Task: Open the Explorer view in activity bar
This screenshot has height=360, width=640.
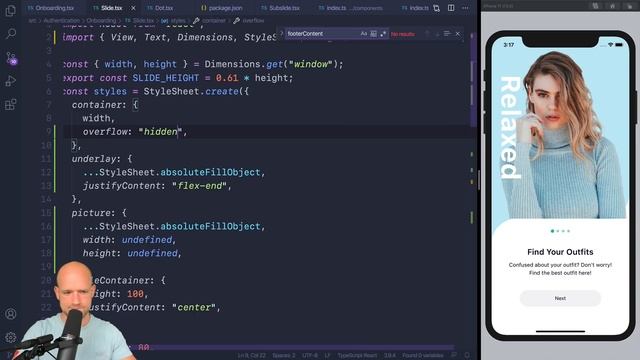Action: point(11,11)
